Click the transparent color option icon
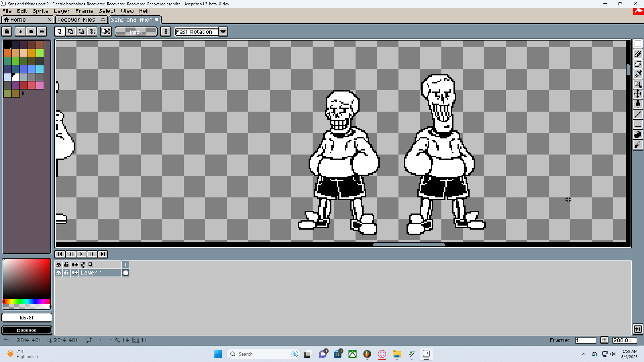This screenshot has width=644, height=362. pyautogui.click(x=106, y=32)
